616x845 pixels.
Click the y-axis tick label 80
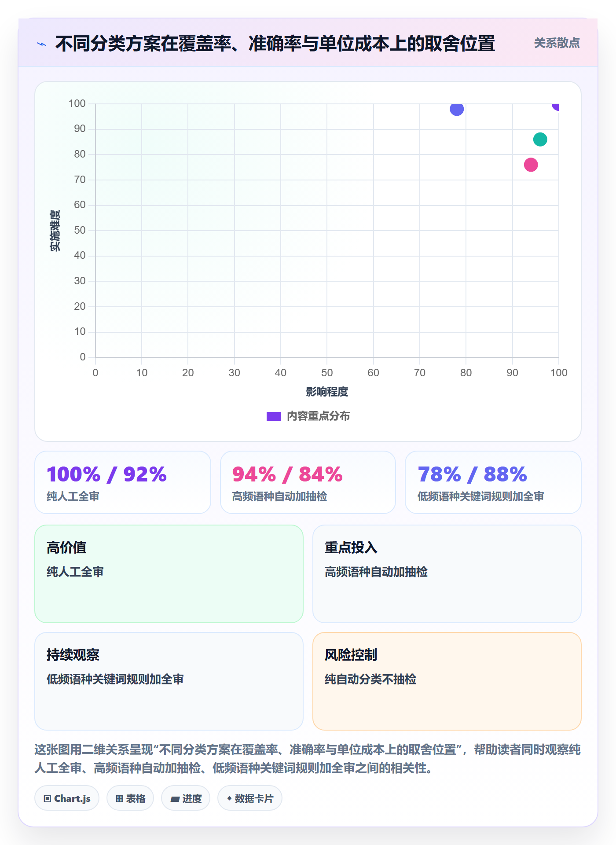[80, 154]
